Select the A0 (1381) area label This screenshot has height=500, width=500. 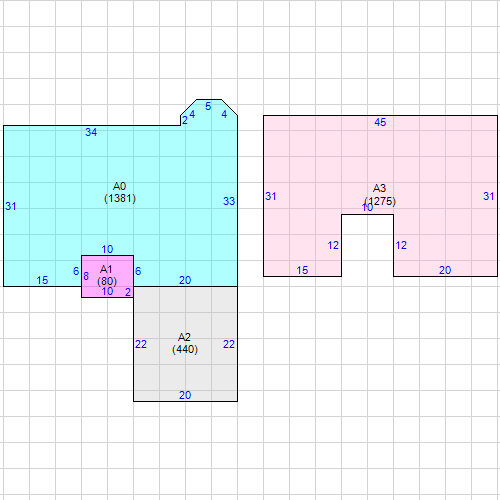[120, 192]
